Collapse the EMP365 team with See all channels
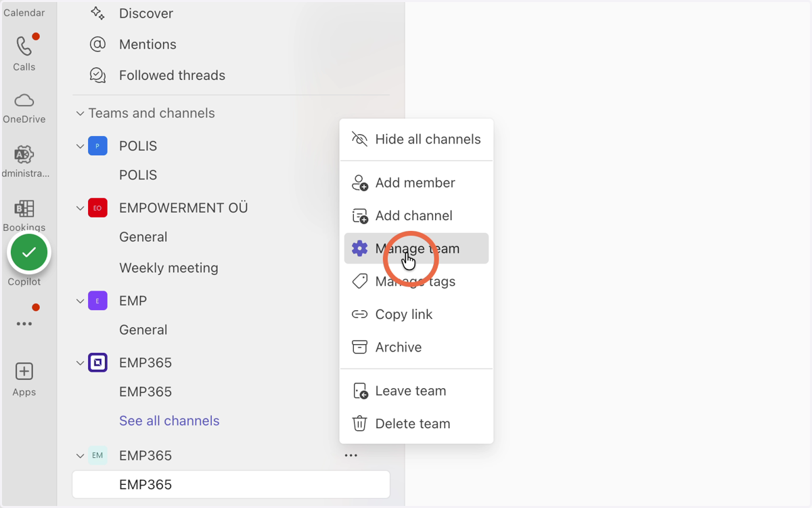Screen dimensions: 812x508 pos(80,363)
